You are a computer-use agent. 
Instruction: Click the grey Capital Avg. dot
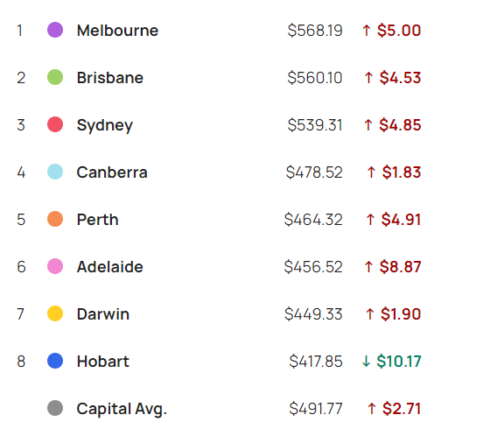coord(55,408)
